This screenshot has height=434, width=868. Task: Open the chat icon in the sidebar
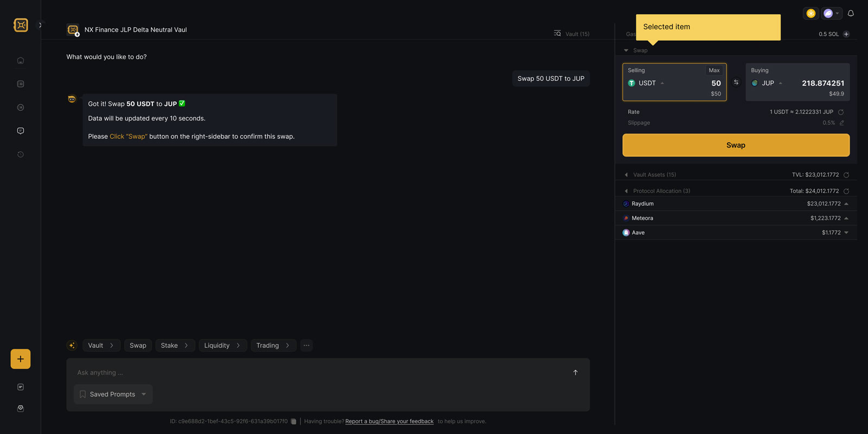pyautogui.click(x=21, y=131)
